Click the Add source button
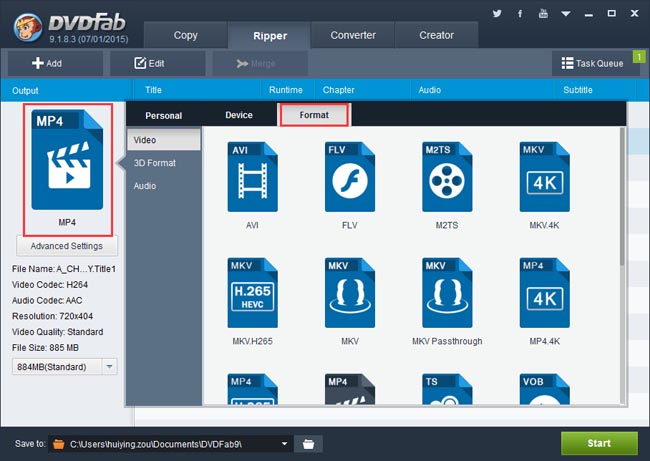Image resolution: width=650 pixels, height=461 pixels. (55, 63)
